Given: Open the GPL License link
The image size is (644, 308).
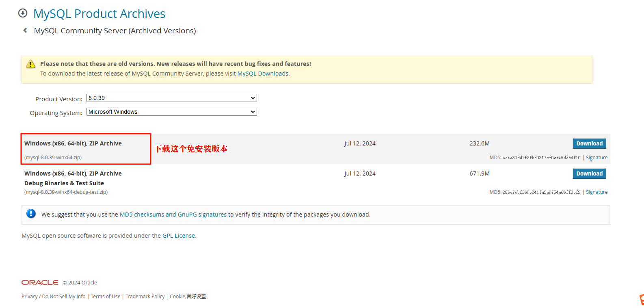Looking at the screenshot, I should [x=179, y=236].
